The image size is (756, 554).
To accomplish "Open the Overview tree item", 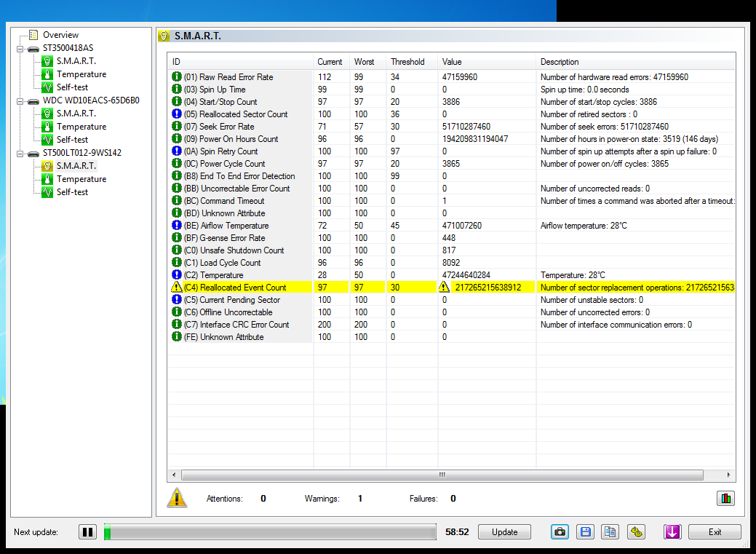I will coord(60,35).
